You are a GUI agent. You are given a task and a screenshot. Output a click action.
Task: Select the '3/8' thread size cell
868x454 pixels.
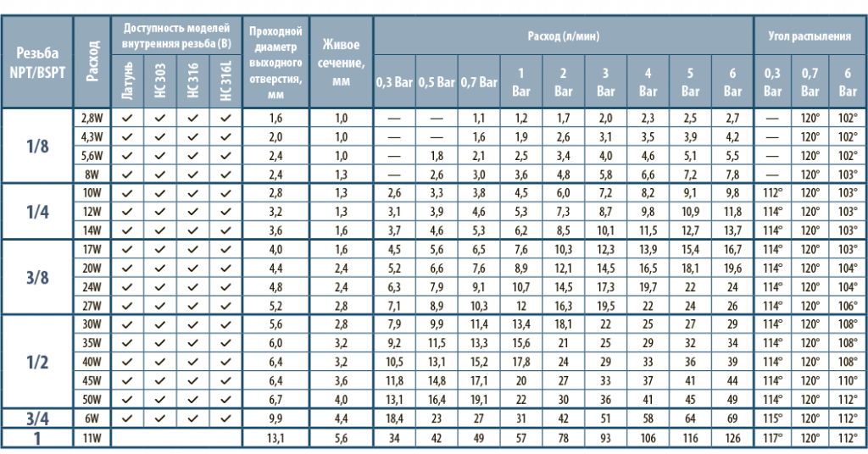click(37, 278)
